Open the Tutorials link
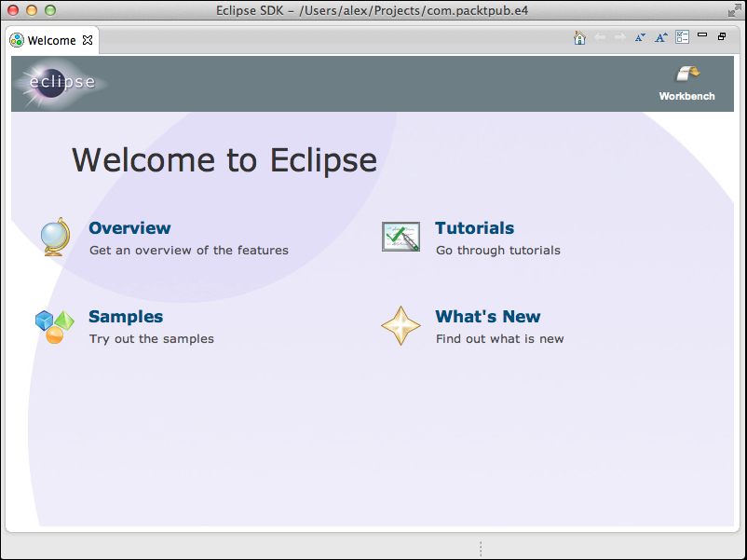Screen dimensions: 747x560 point(474,228)
